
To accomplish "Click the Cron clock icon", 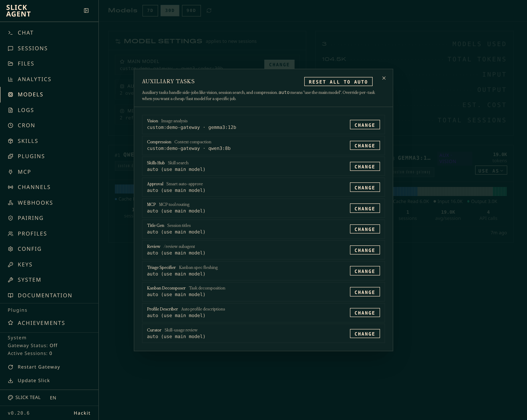I will [10, 125].
